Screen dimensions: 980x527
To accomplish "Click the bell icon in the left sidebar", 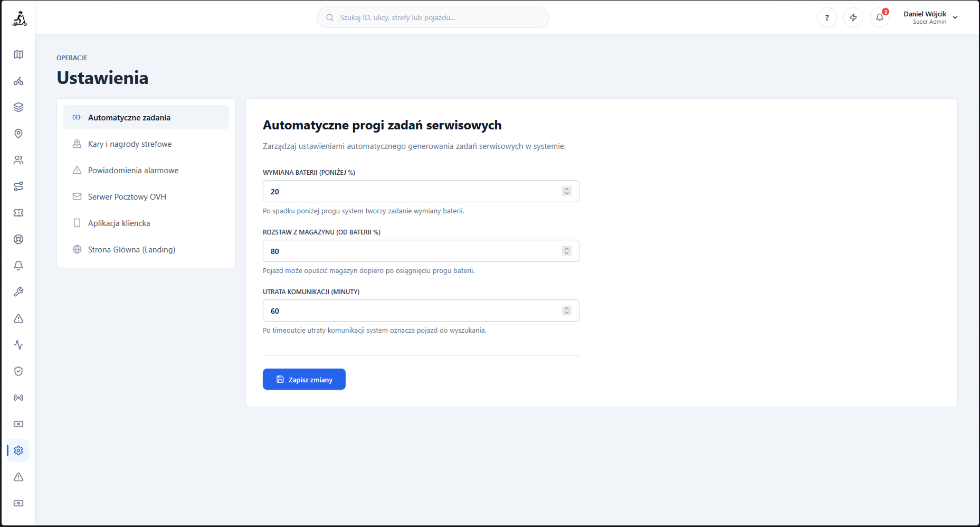I will tap(18, 266).
